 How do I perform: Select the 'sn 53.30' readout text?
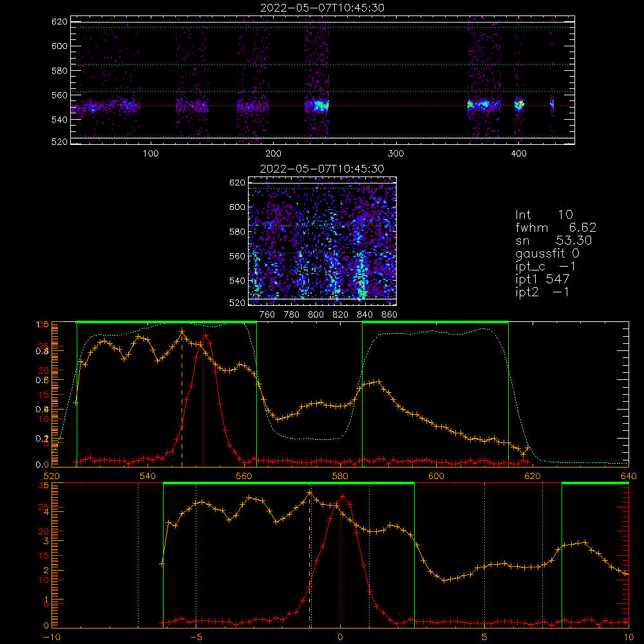click(554, 241)
